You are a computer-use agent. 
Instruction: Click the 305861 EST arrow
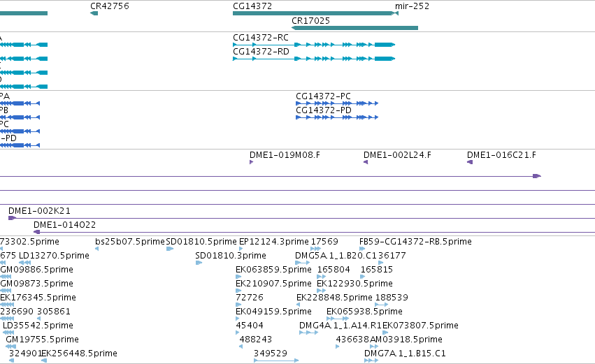pyautogui.click(x=38, y=319)
